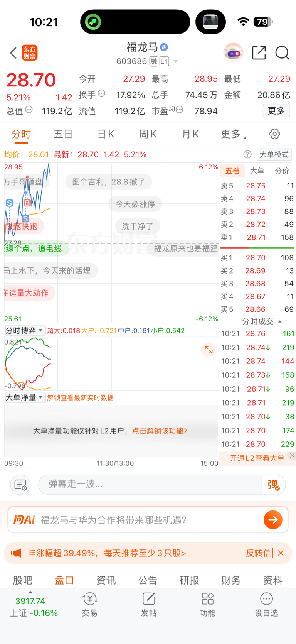The image size is (296, 644).
Task: Close the 开通L2 prompt
Action: (292, 456)
